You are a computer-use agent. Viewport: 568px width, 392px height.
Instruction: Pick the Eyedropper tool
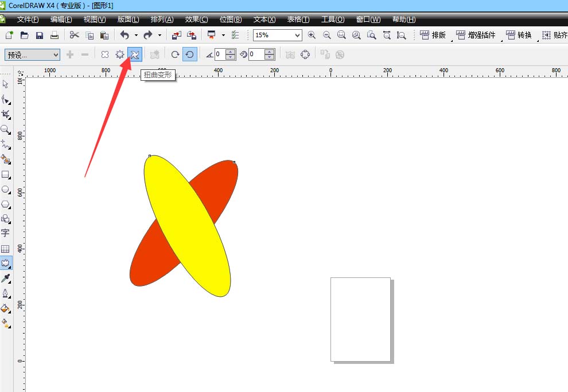pos(6,279)
